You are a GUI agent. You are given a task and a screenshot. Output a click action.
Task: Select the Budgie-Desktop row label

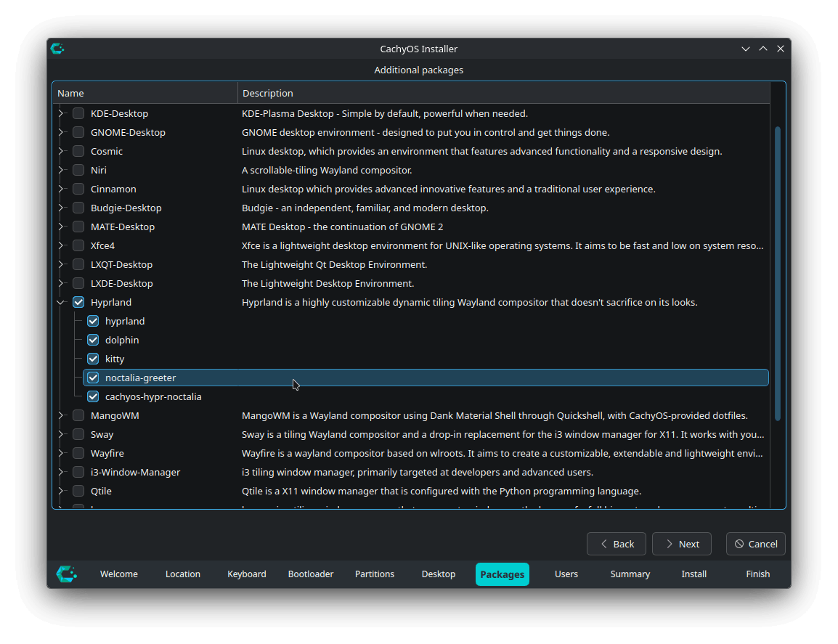click(126, 208)
